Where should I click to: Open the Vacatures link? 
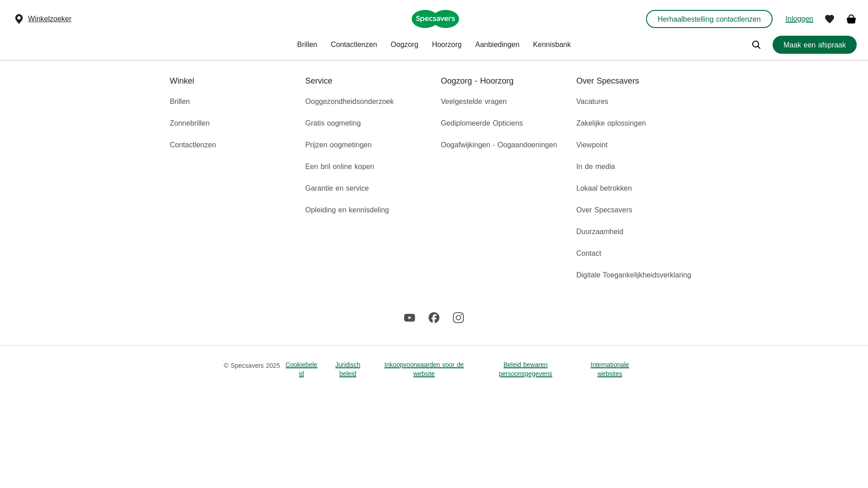[592, 102]
